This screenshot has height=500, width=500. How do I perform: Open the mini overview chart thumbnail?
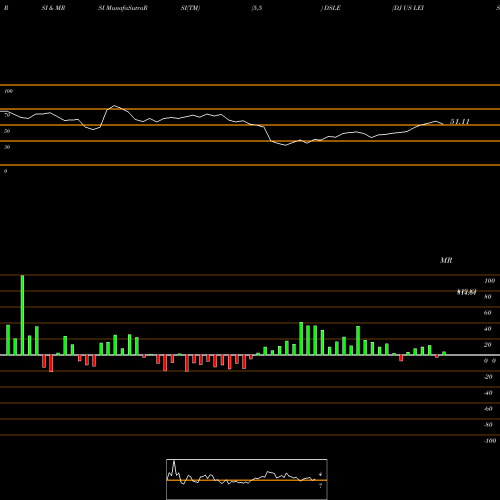coord(247,479)
